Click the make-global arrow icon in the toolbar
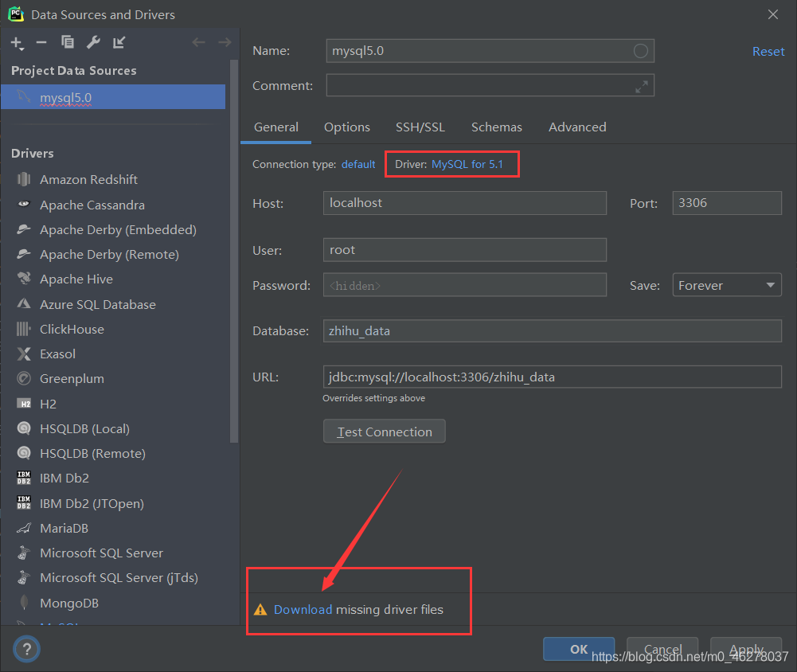The width and height of the screenshot is (797, 672). pyautogui.click(x=119, y=42)
